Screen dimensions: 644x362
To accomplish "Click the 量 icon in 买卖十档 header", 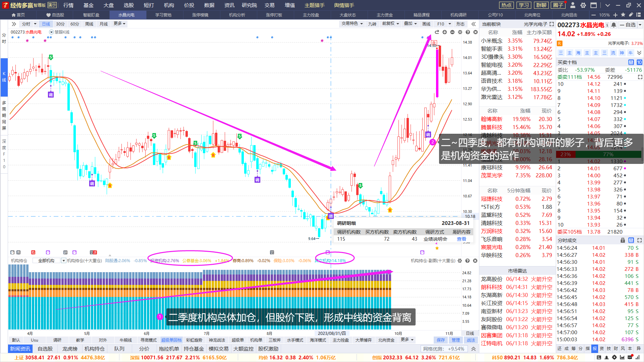I will (x=631, y=62).
